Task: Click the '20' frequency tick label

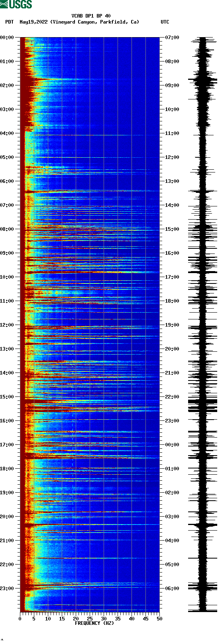Action: (x=76, y=619)
